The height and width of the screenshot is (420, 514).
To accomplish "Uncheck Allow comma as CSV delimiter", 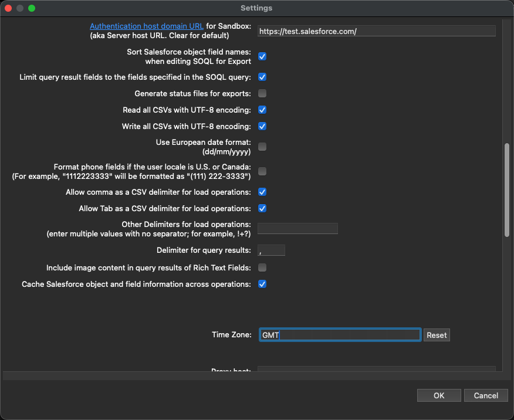I will [262, 192].
